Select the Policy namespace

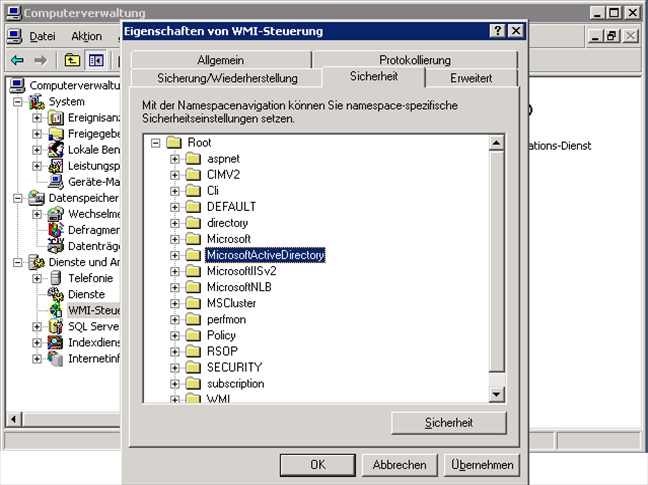(x=221, y=335)
